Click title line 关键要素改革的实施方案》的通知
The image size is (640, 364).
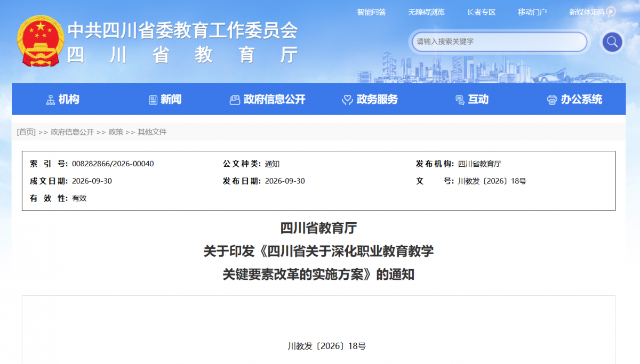tap(318, 275)
